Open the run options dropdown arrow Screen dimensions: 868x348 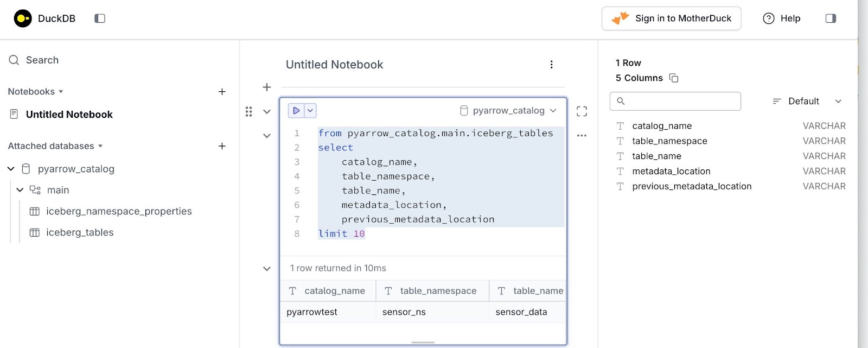pos(310,111)
